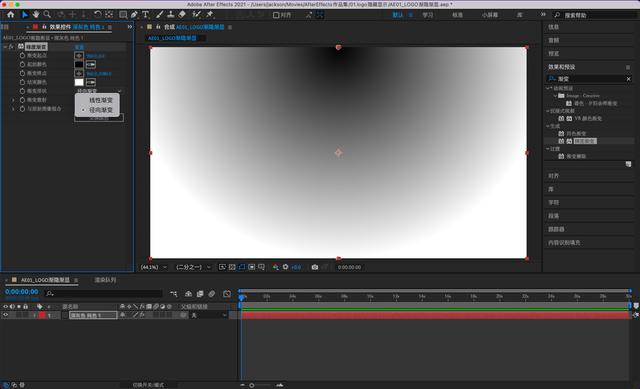The width and height of the screenshot is (640, 389).
Task: Click the graph editor icon in timeline
Action: click(x=227, y=294)
